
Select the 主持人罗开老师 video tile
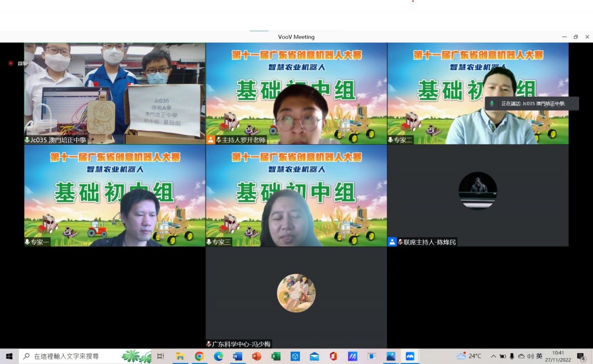click(x=296, y=93)
